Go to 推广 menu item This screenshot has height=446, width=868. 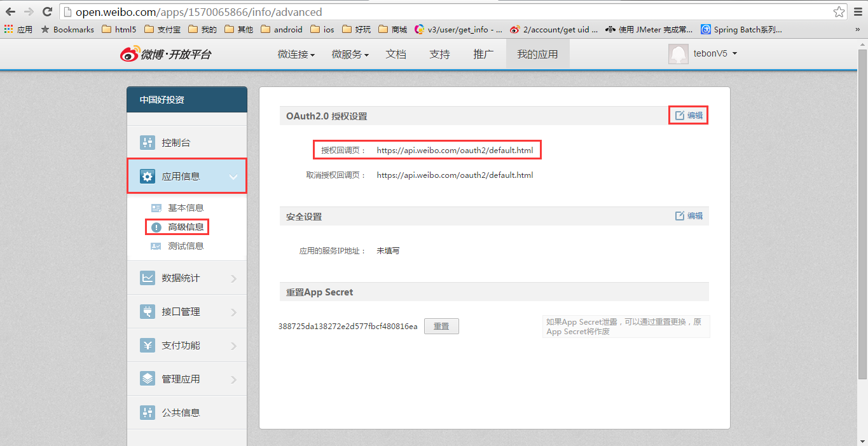pyautogui.click(x=483, y=55)
